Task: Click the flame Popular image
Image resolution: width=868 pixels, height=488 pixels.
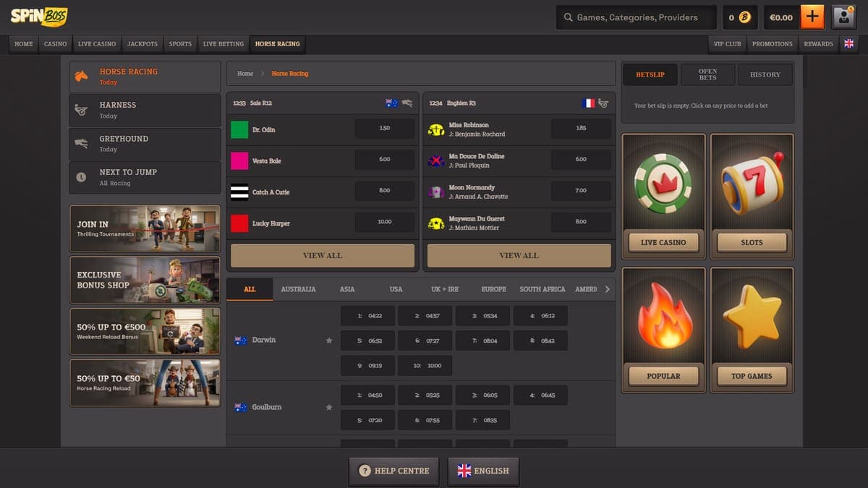Action: click(x=663, y=317)
